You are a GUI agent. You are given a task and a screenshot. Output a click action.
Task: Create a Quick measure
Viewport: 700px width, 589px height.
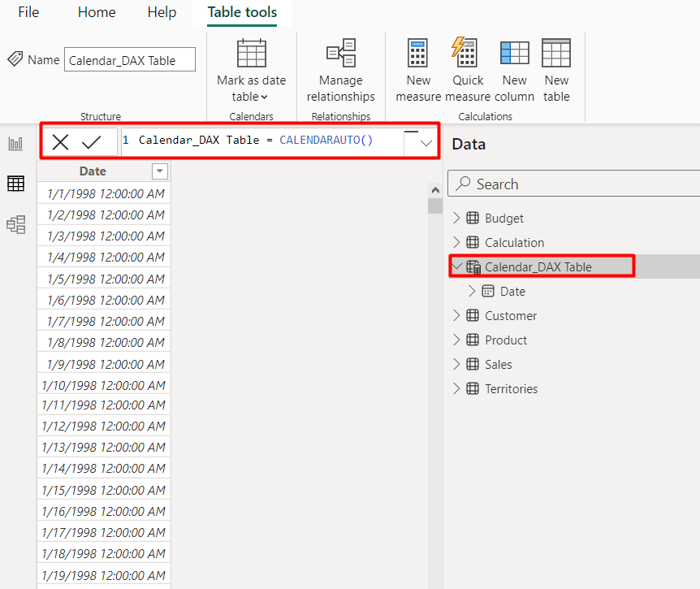[468, 71]
